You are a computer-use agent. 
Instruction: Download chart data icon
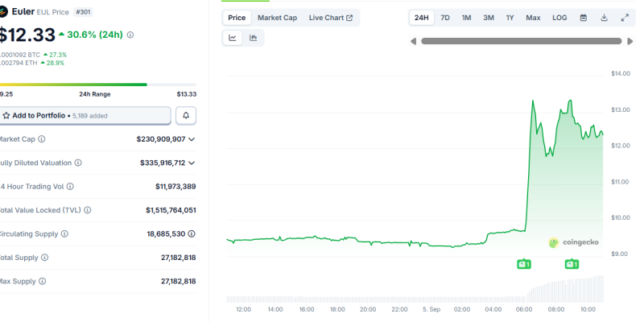point(604,18)
